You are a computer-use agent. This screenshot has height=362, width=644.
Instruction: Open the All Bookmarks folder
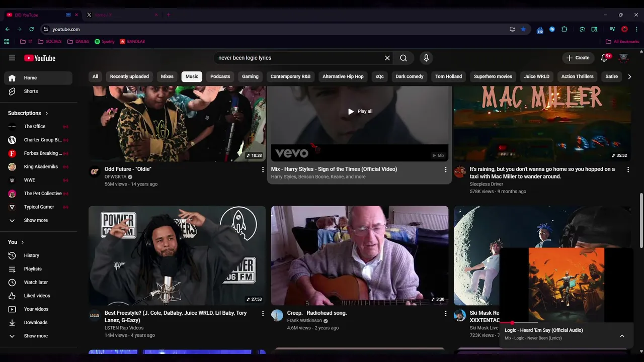pyautogui.click(x=622, y=41)
